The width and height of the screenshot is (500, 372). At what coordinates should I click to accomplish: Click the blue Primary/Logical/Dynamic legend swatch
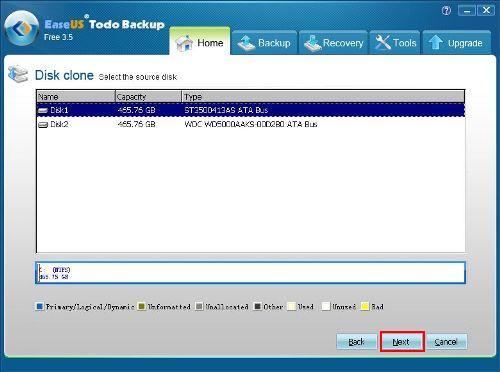point(40,306)
